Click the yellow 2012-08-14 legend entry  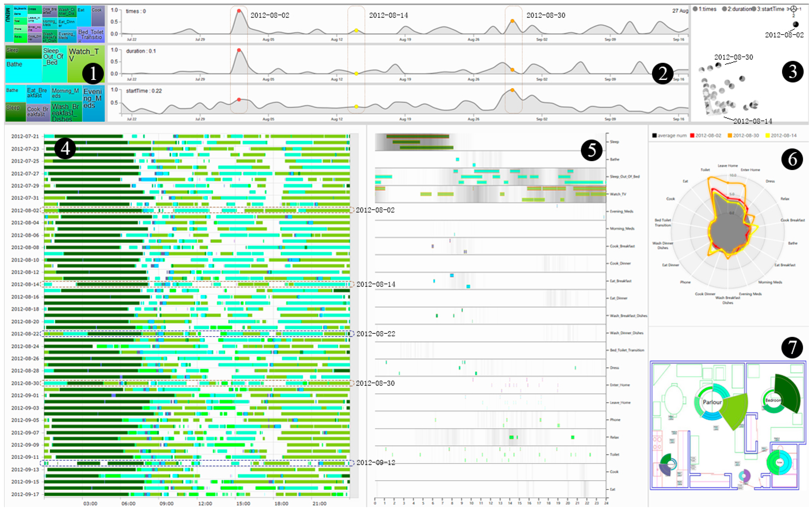[x=781, y=136]
